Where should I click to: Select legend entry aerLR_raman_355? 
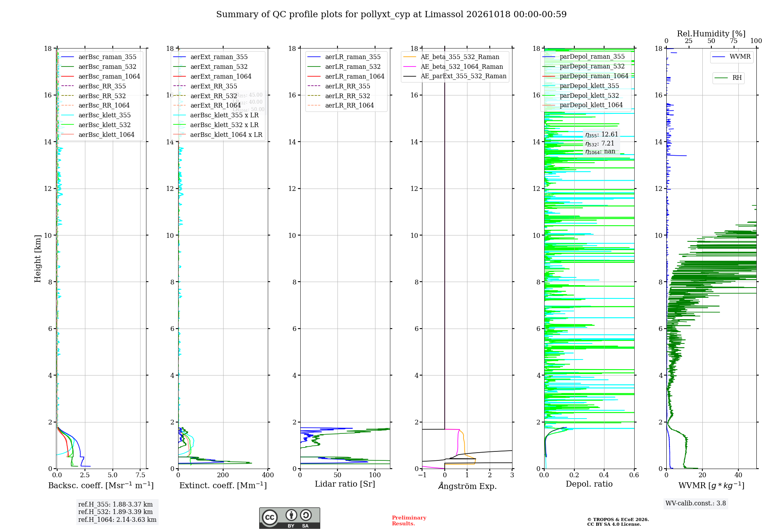344,57
